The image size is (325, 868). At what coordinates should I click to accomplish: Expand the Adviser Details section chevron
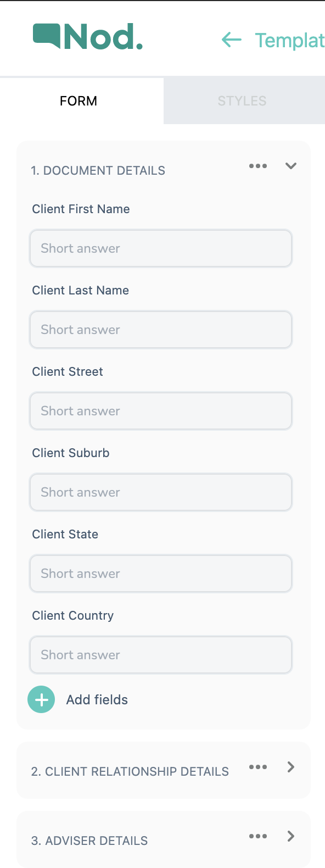[x=291, y=836]
